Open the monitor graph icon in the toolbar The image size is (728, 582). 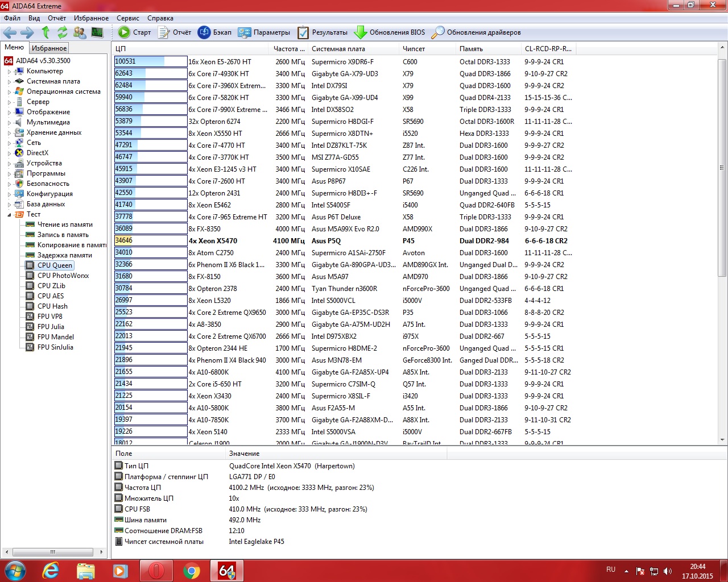pyautogui.click(x=97, y=32)
